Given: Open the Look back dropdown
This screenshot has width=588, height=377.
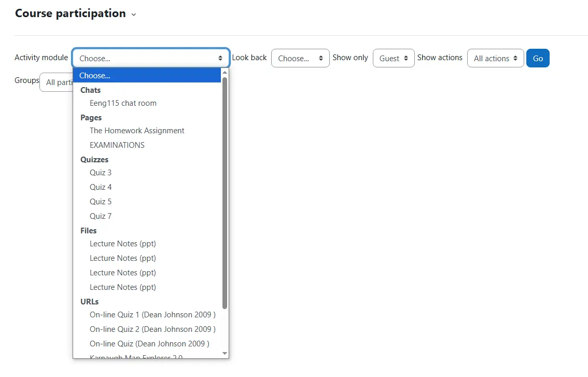Looking at the screenshot, I should click(300, 58).
